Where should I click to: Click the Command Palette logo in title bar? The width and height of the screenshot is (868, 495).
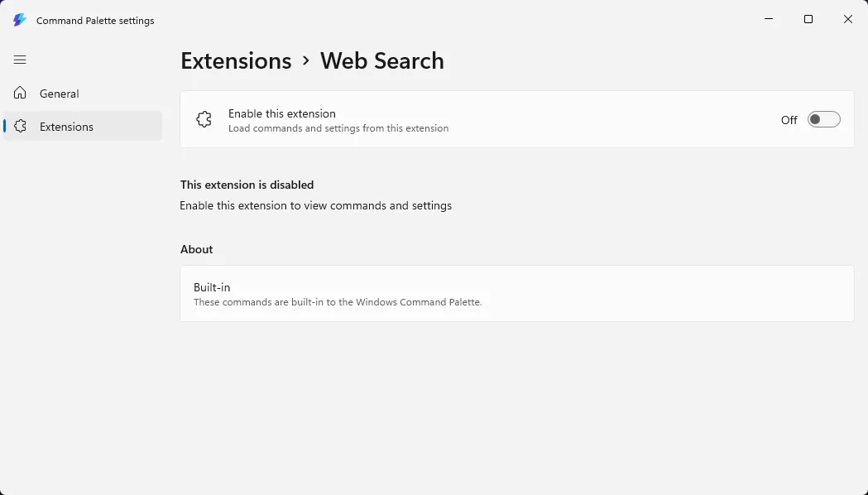[x=20, y=20]
